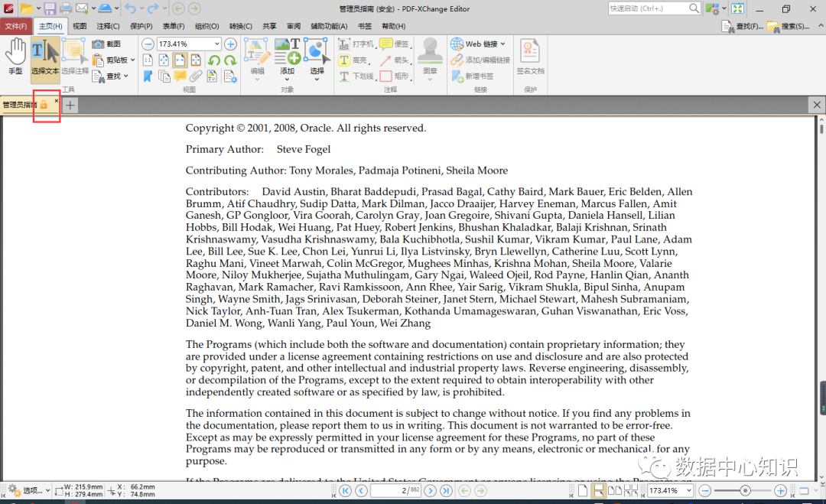The image size is (826, 504).
Task: Open status bar zoom level dropdown
Action: pyautogui.click(x=688, y=490)
